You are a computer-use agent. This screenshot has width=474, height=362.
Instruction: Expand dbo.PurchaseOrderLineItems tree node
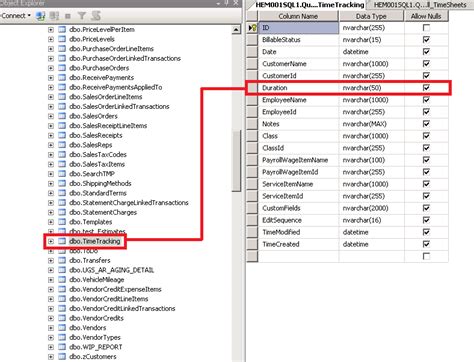click(x=51, y=49)
